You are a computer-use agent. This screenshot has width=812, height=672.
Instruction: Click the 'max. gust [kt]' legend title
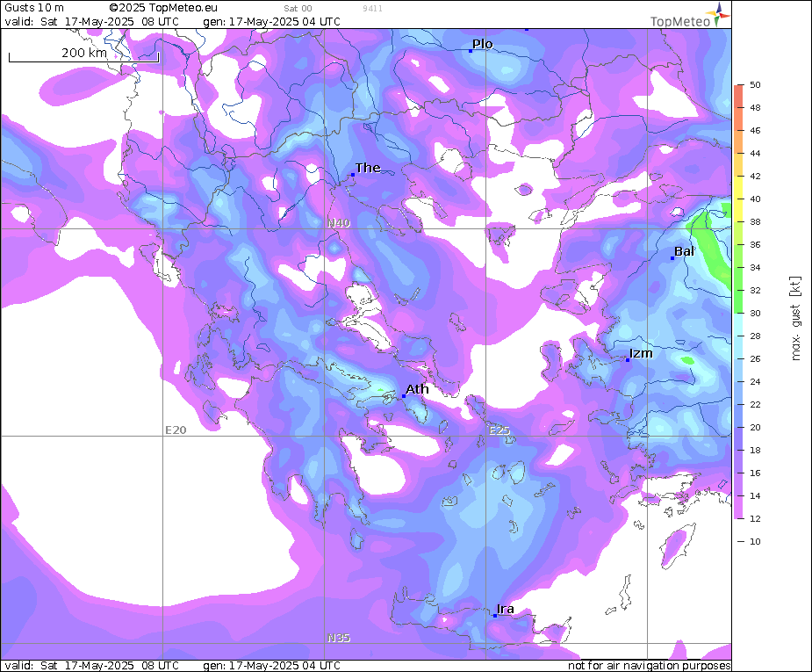coord(795,318)
